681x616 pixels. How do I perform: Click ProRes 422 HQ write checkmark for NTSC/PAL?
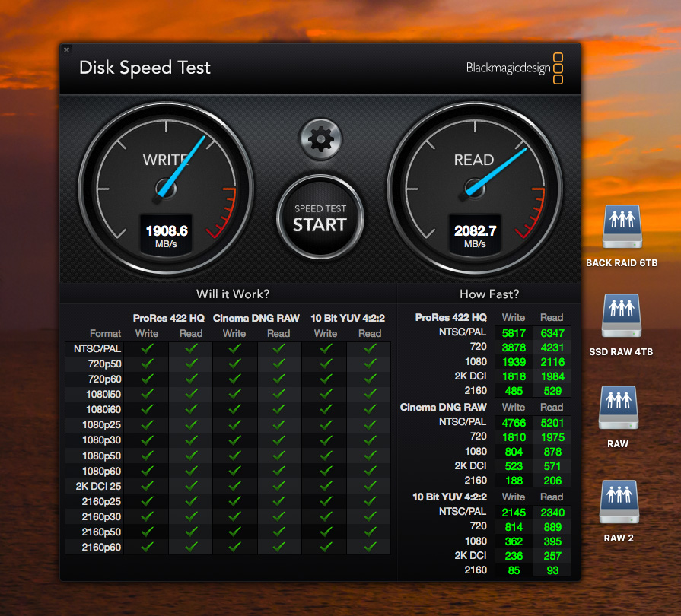(x=147, y=348)
